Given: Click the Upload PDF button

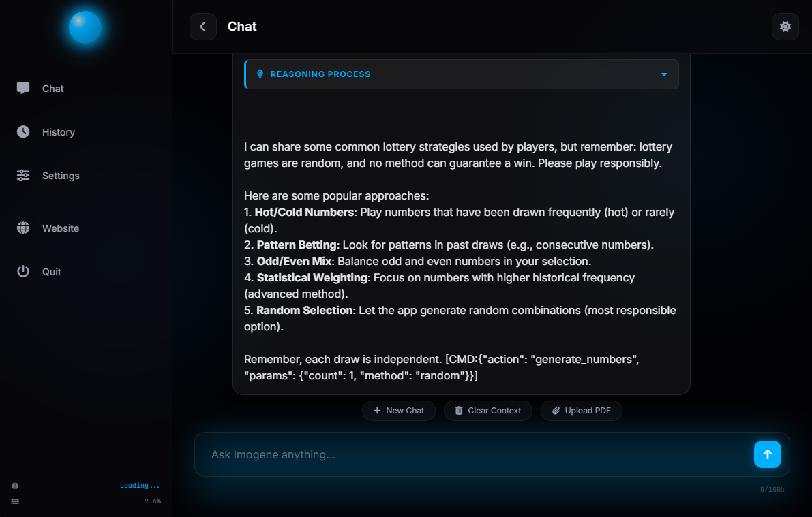Looking at the screenshot, I should tap(582, 411).
